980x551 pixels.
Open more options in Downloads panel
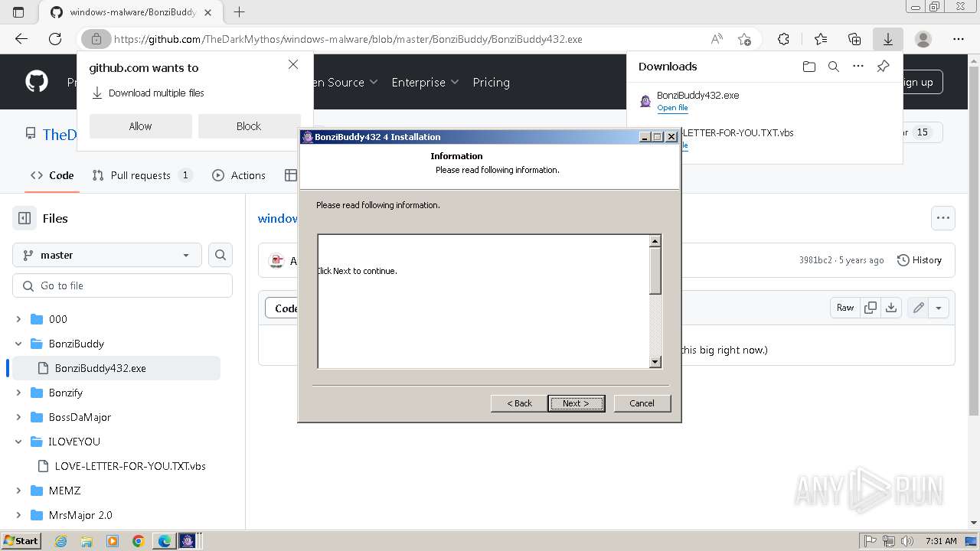[x=858, y=67]
